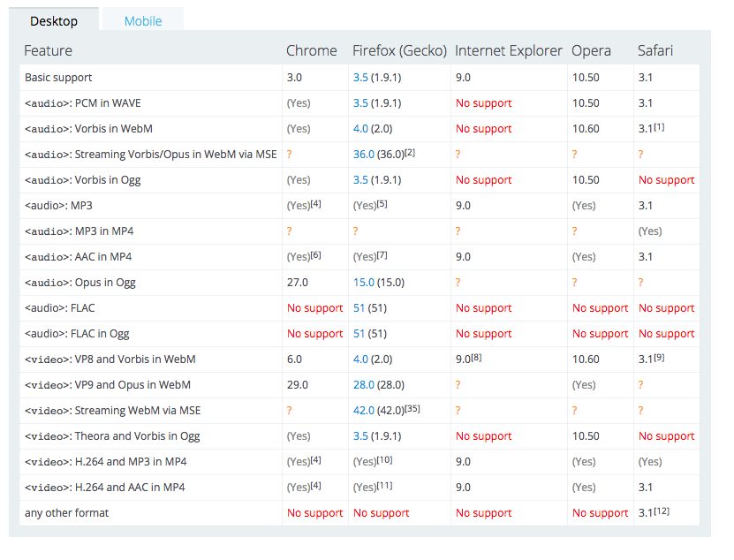The height and width of the screenshot is (560, 734).
Task: Click the '<audio>: MP3' feature cell
Action: pos(151,206)
